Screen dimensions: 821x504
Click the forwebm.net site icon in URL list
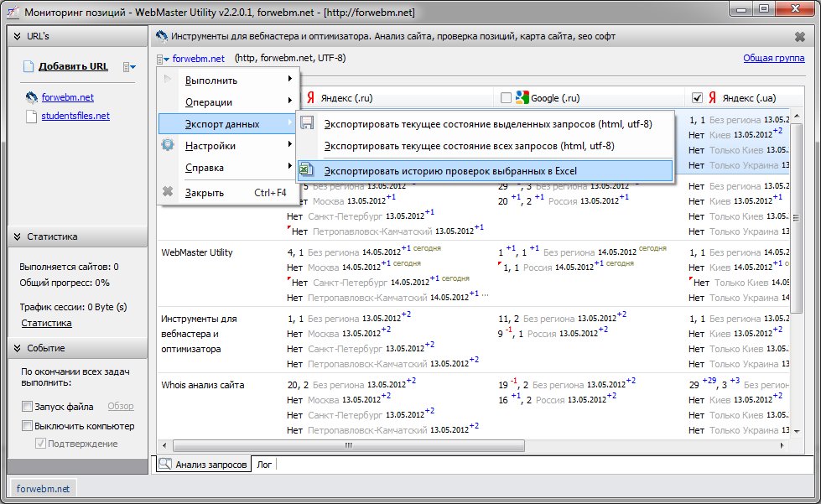[32, 97]
